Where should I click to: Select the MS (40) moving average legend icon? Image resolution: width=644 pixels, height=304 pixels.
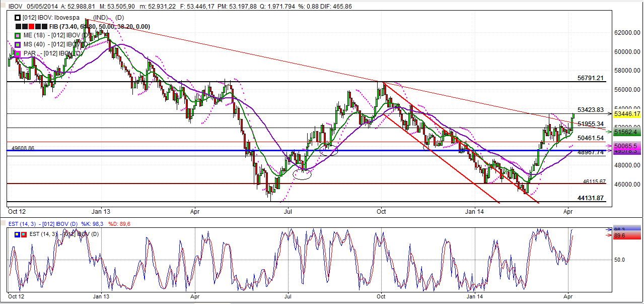pyautogui.click(x=17, y=44)
